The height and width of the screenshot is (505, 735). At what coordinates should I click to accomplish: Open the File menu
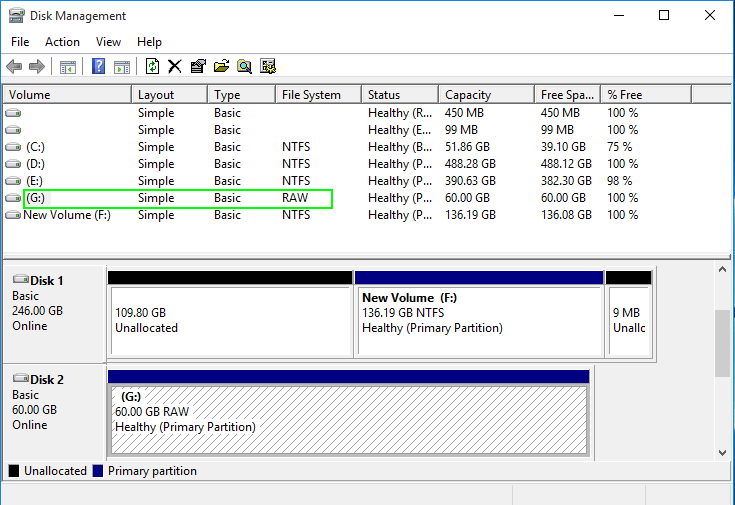tap(20, 42)
